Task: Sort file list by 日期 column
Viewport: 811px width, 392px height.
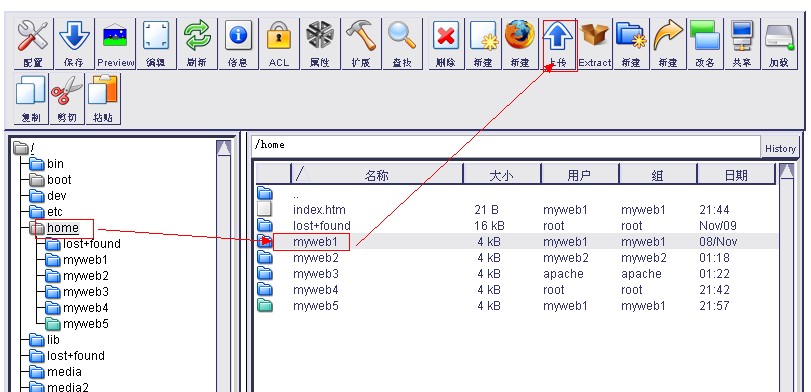Action: pos(736,175)
